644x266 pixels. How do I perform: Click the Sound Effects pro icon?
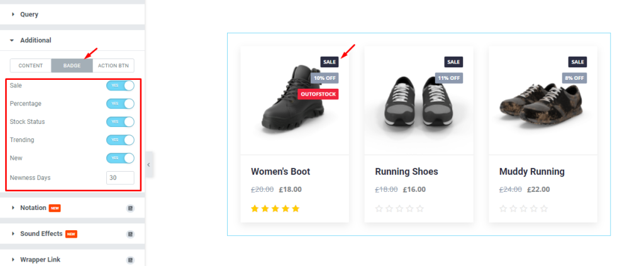tap(130, 234)
